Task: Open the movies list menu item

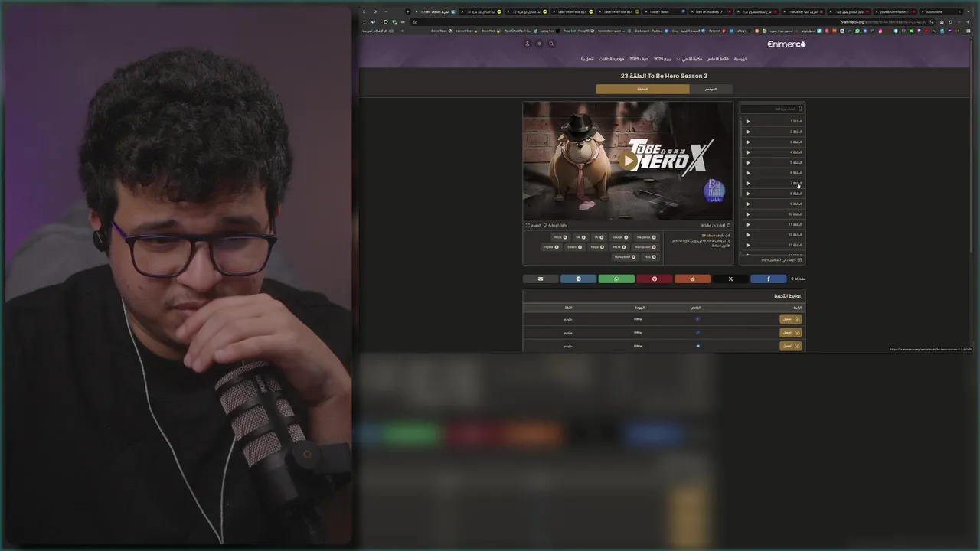Action: (x=718, y=59)
